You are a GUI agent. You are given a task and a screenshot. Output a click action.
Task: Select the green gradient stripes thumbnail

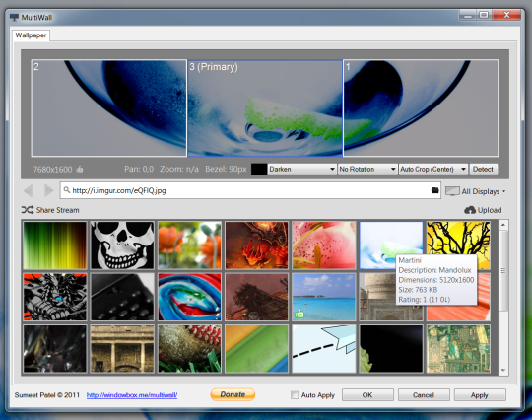[x=55, y=245]
